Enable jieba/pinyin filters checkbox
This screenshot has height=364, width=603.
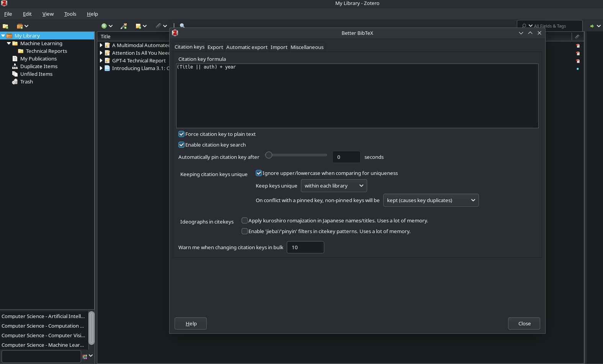coord(245,231)
